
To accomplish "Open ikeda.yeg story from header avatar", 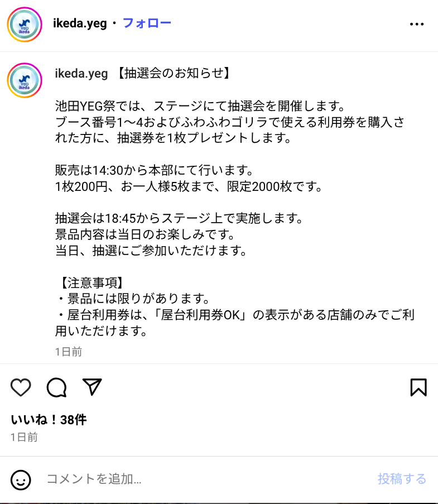I will [x=25, y=25].
